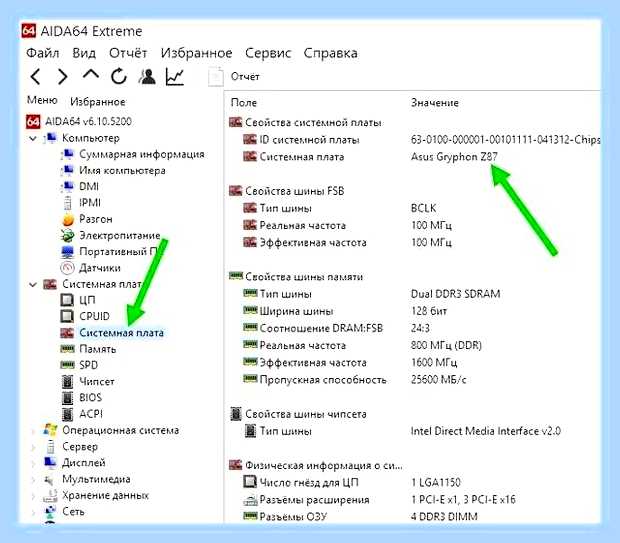Select the Свойства системной платы group header
Screen dimensions: 620x543
(x=313, y=123)
